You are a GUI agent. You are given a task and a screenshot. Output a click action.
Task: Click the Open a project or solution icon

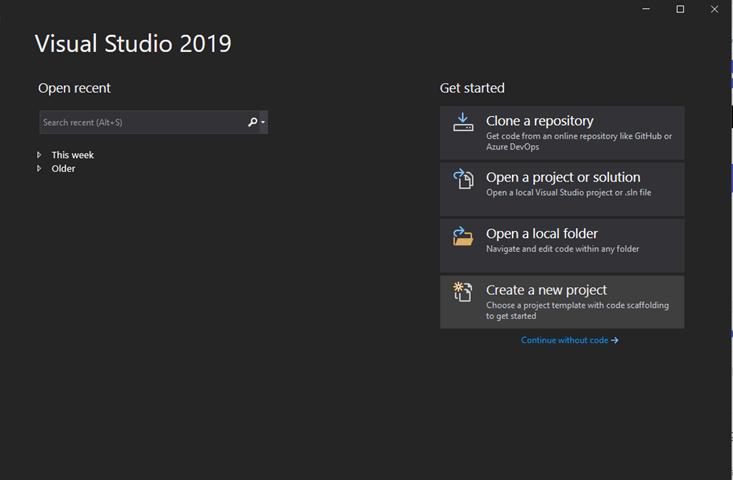point(463,179)
